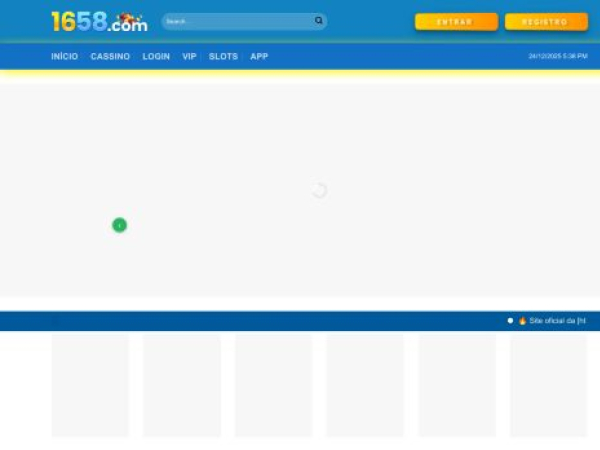Screen dimensions: 600x450
Task: Click the ENTRAR button
Action: (x=456, y=22)
